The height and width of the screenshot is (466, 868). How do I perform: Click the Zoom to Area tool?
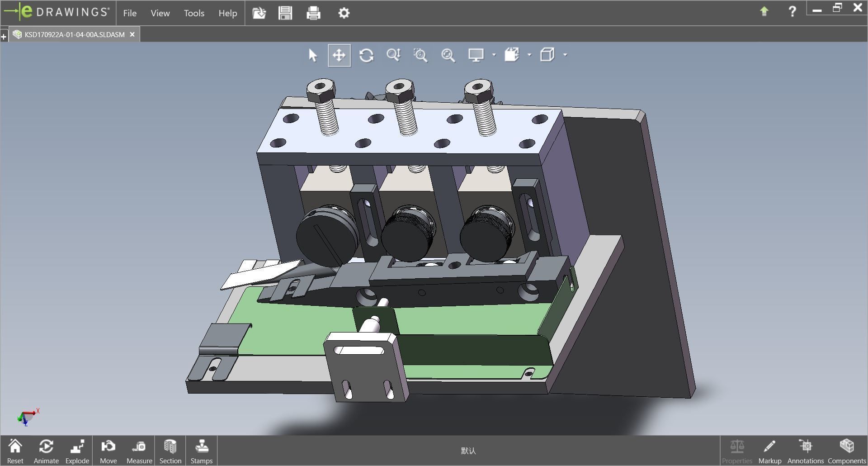point(420,55)
